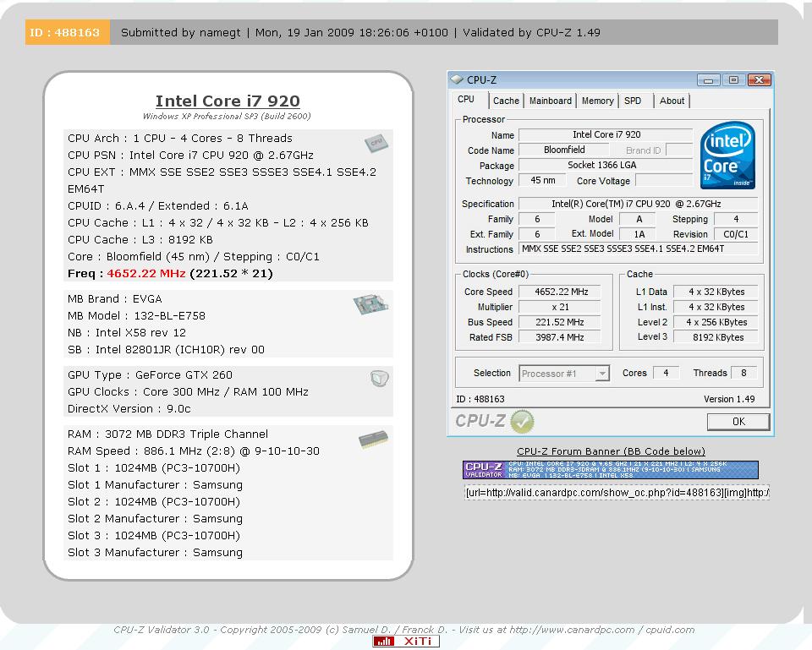Click the CPUID : 6.A.4 line
Image resolution: width=812 pixels, height=650 pixels.
click(158, 206)
